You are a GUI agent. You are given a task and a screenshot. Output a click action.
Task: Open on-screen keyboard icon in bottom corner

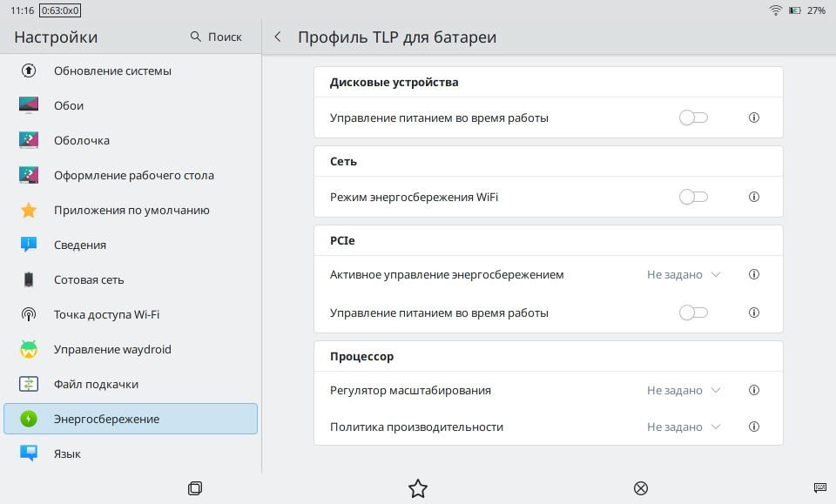point(819,487)
